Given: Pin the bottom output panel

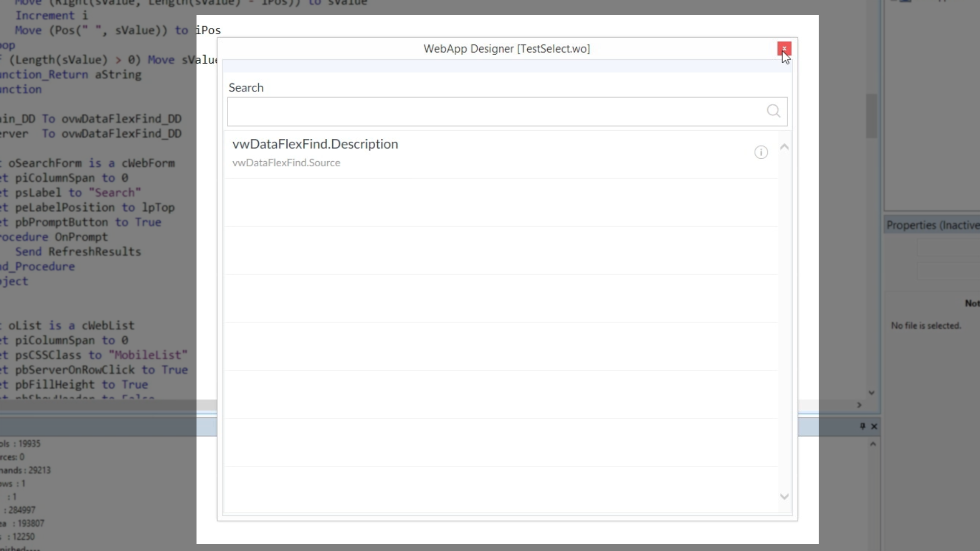Looking at the screenshot, I should [863, 426].
